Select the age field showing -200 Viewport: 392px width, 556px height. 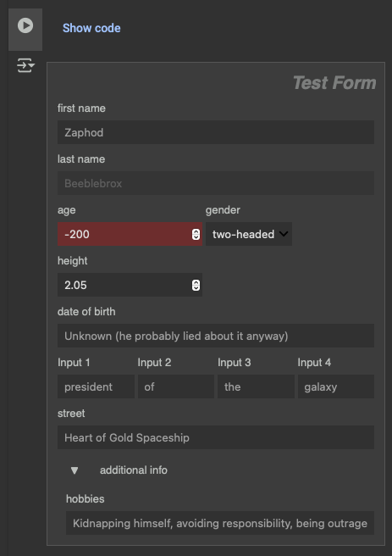[130, 234]
